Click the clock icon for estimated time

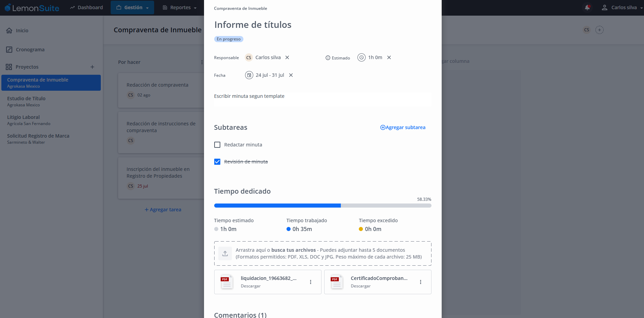pyautogui.click(x=362, y=57)
